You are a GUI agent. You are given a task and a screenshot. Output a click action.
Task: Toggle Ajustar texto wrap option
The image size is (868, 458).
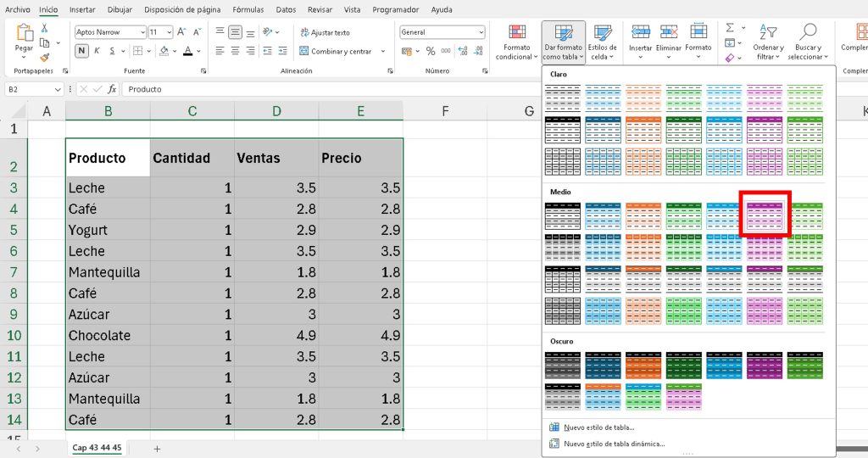tap(325, 32)
